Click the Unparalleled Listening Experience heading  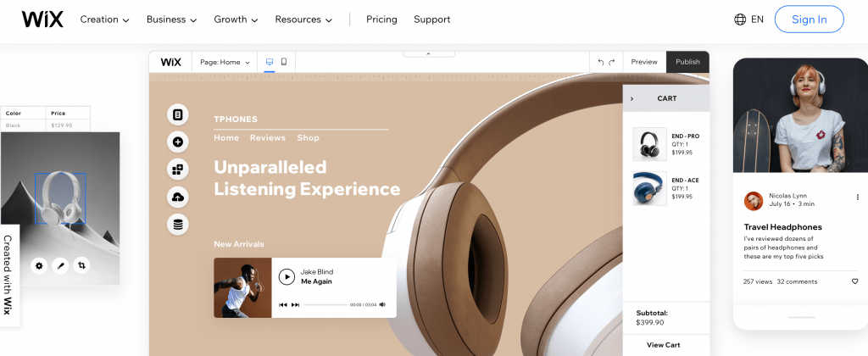(307, 178)
